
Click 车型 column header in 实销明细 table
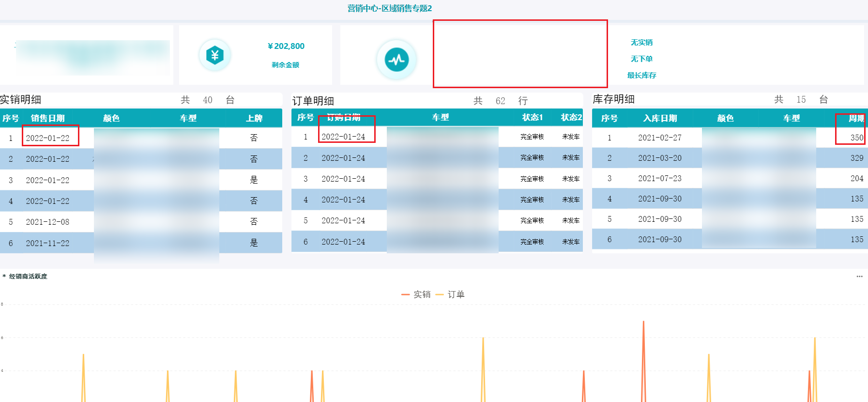188,118
